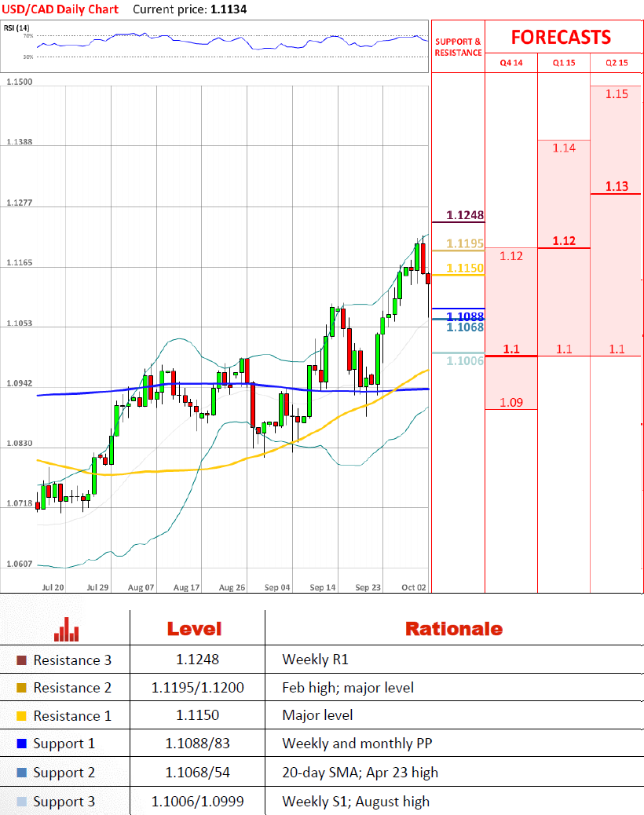Click the Aug 26 date axis label
The height and width of the screenshot is (815, 644).
(x=232, y=587)
